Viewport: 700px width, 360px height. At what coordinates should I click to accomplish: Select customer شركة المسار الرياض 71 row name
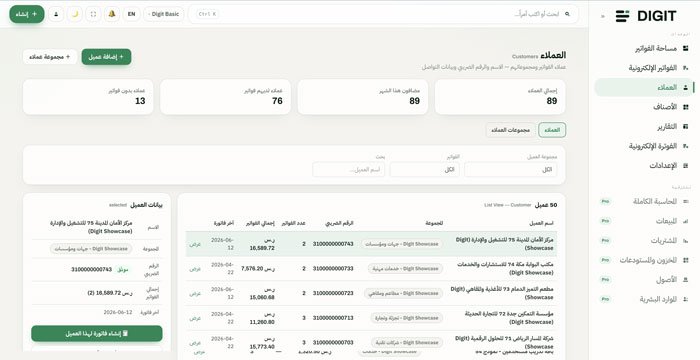pos(504,343)
